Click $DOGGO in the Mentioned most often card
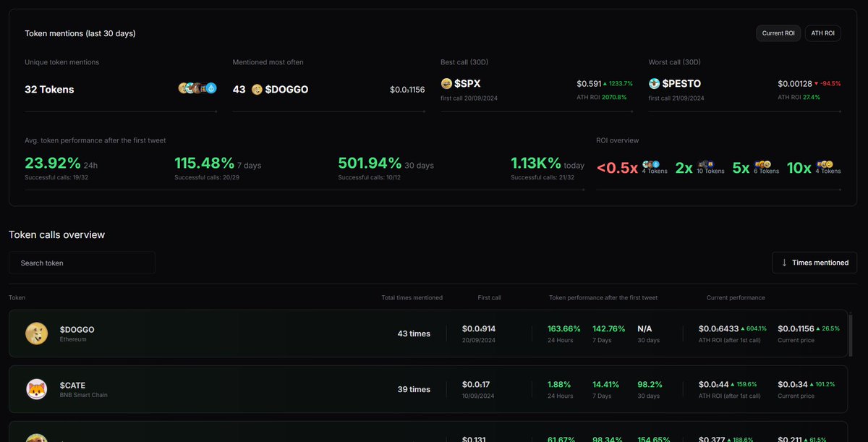 287,90
